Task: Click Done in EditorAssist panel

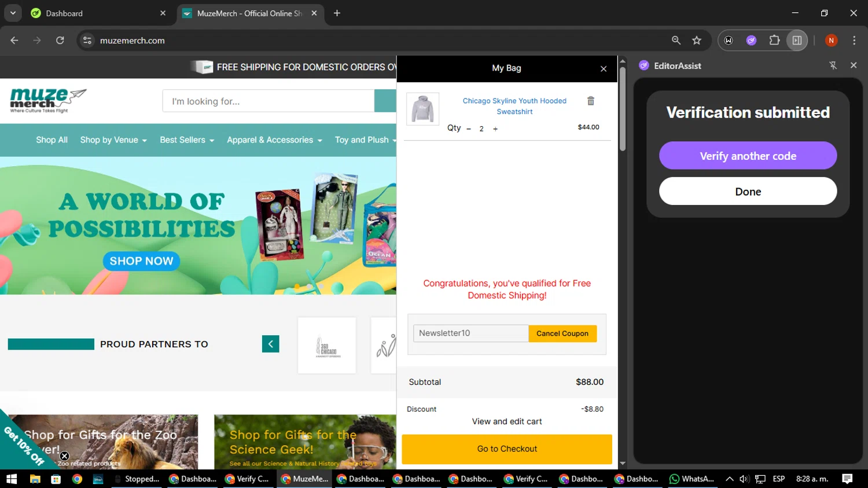Action: [748, 192]
